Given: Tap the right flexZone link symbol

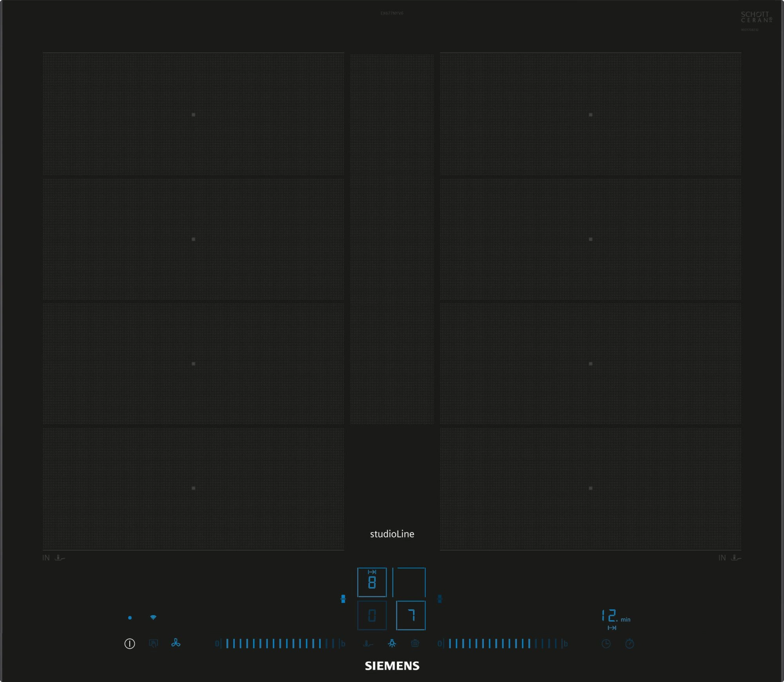Looking at the screenshot, I should pos(440,599).
